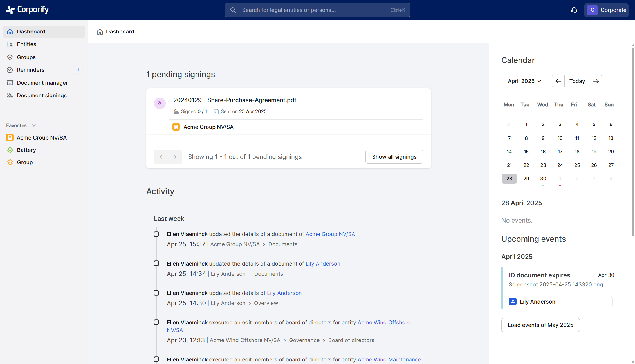Click the Show all signings button
Image resolution: width=635 pixels, height=364 pixels.
(394, 157)
